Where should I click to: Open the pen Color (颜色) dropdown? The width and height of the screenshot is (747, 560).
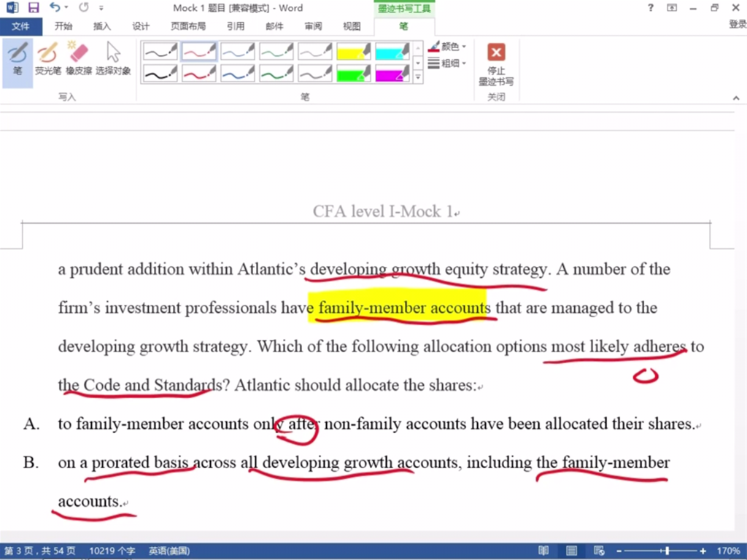click(x=448, y=47)
